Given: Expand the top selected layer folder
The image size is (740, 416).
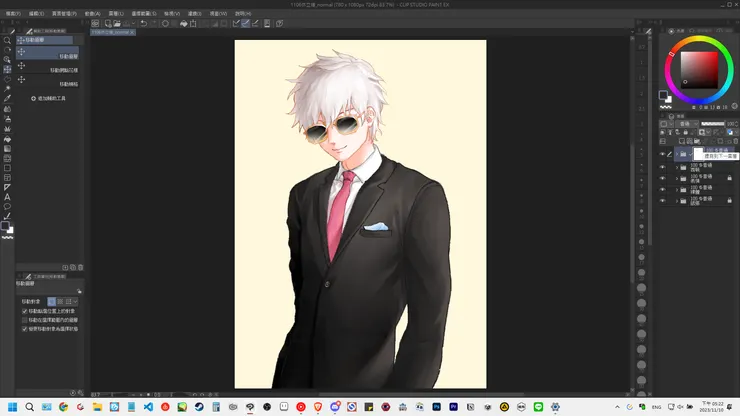Looking at the screenshot, I should (x=677, y=154).
